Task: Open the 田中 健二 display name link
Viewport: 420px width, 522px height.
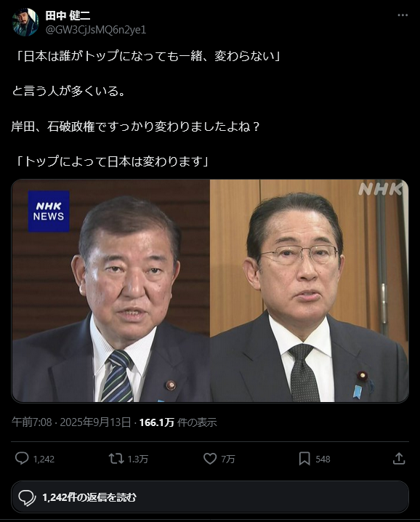Action: [x=68, y=15]
